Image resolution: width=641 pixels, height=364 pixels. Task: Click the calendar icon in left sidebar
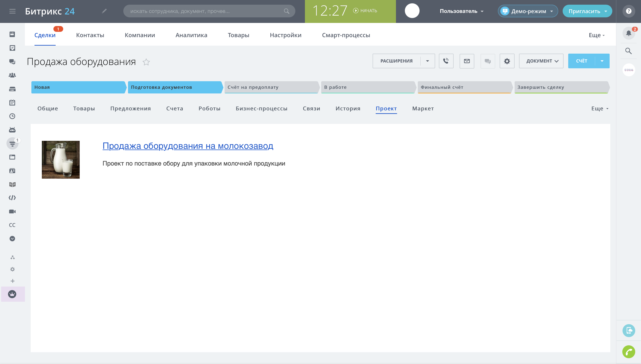pos(12,103)
